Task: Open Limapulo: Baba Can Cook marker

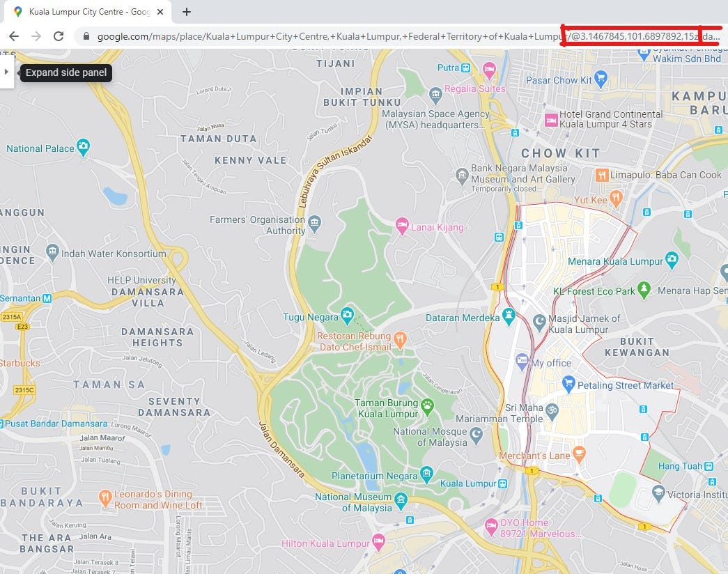Action: pos(602,175)
